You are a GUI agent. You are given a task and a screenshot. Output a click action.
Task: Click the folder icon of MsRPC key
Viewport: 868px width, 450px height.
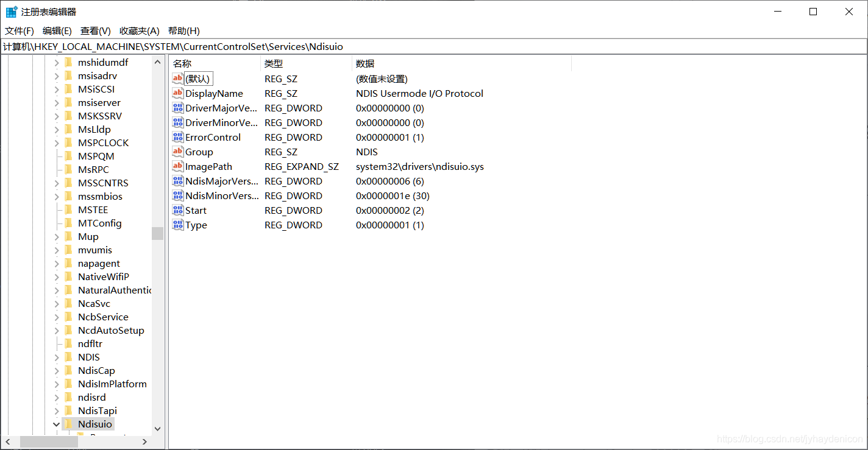coord(68,169)
